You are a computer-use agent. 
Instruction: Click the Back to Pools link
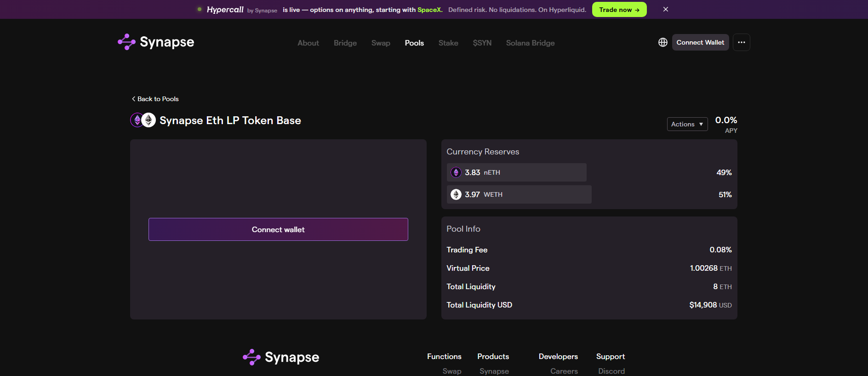click(x=155, y=99)
